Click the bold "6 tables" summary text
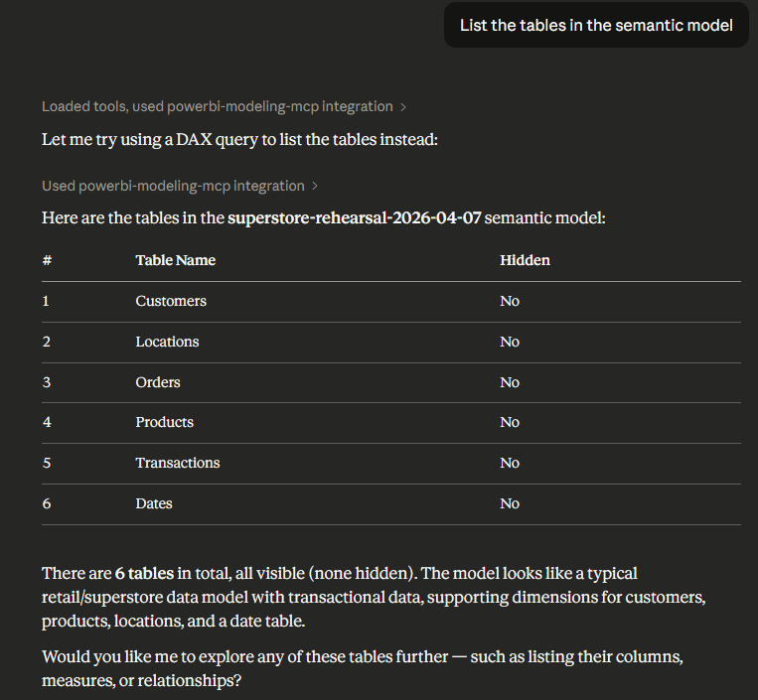 tap(145, 573)
